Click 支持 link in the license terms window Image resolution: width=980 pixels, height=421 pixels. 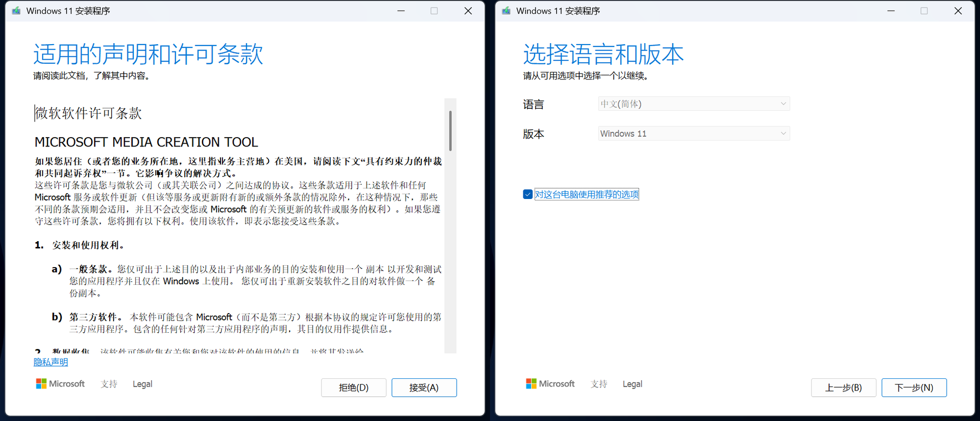(x=109, y=384)
